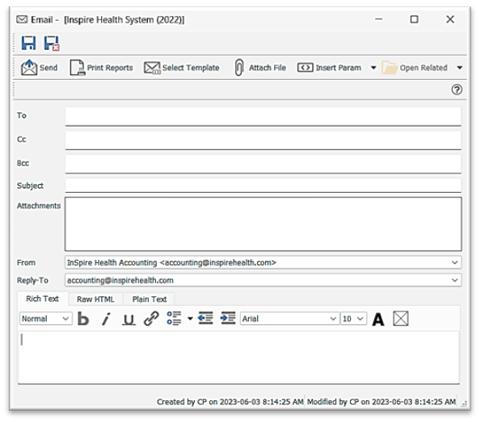Expand the Insert Param dropdown arrow

(x=373, y=68)
